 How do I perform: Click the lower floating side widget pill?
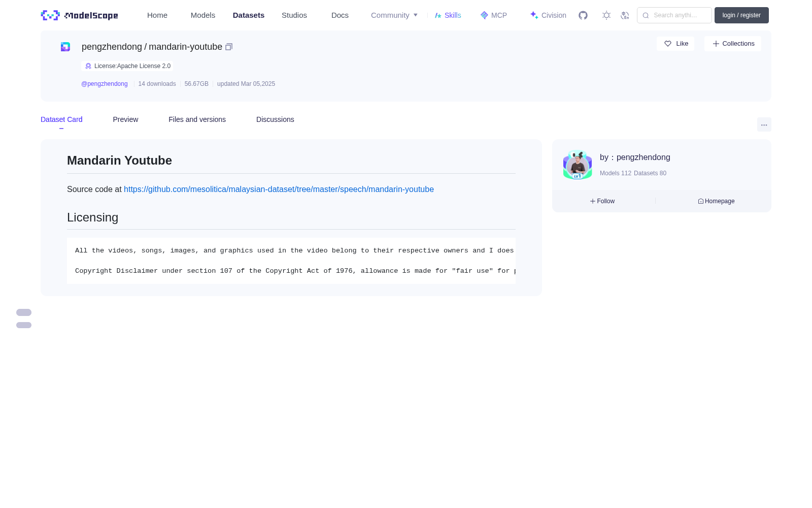[x=24, y=325]
